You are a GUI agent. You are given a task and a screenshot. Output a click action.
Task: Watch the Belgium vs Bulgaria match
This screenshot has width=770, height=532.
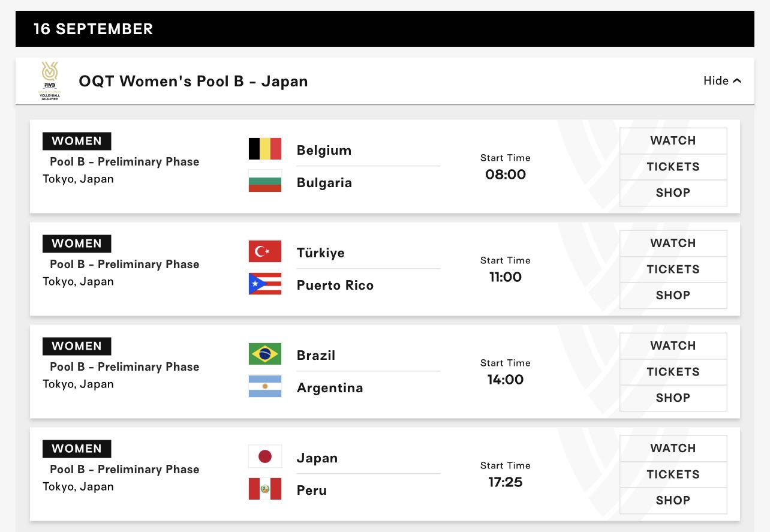click(x=673, y=141)
